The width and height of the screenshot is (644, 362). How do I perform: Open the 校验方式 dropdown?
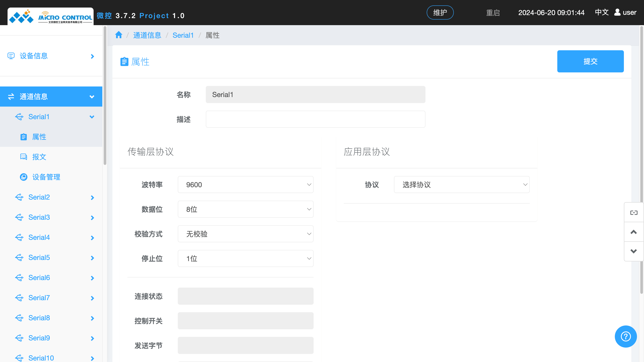pyautogui.click(x=245, y=234)
